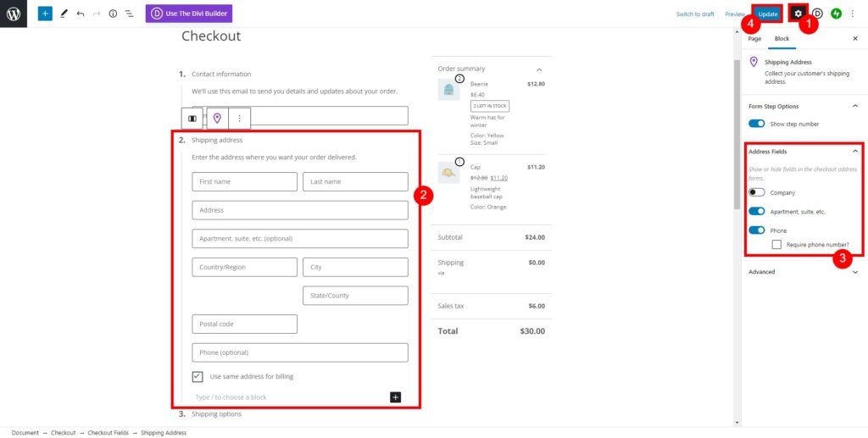Click the City input field
The image size is (868, 438).
coord(355,267)
